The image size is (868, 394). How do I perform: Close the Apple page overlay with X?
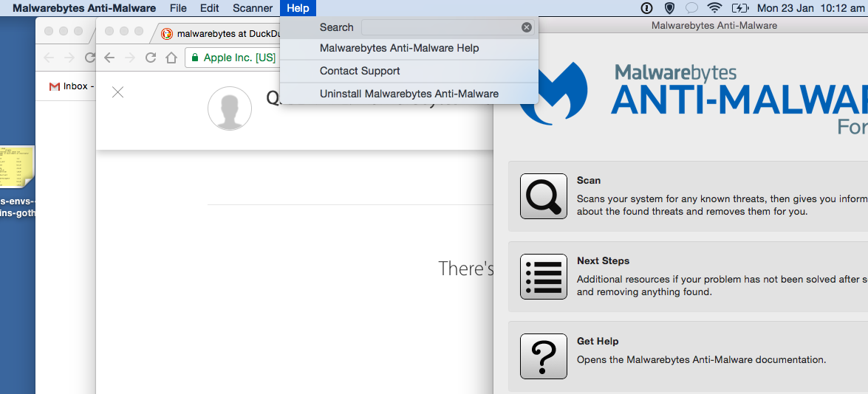[117, 92]
